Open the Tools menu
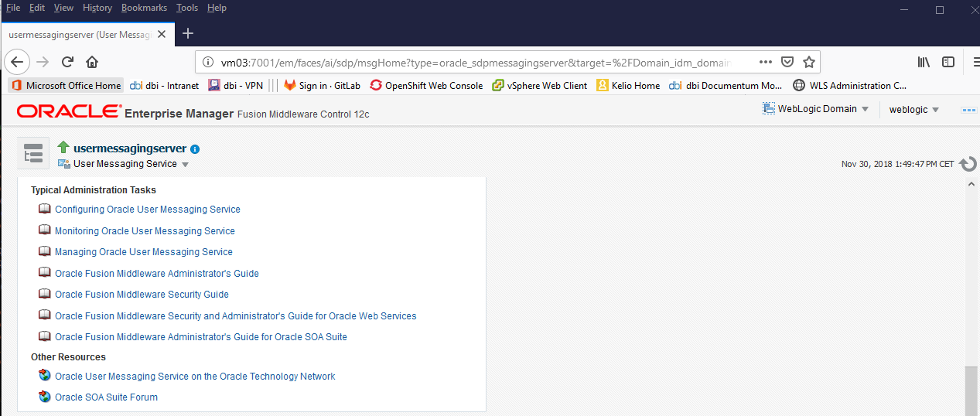Viewport: 980px width, 416px height. [187, 8]
